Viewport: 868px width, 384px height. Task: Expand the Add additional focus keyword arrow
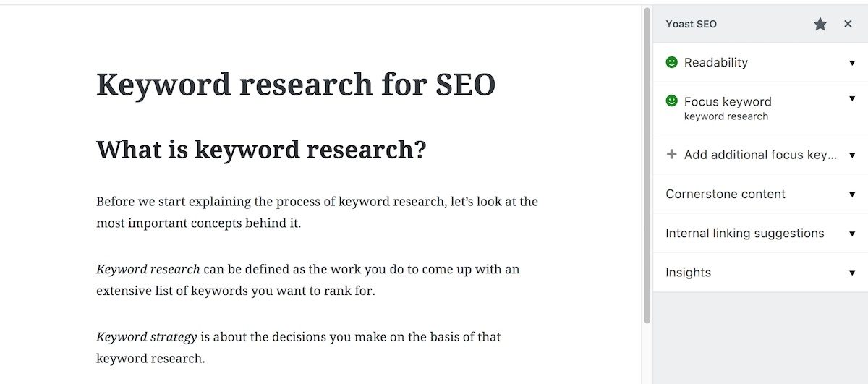pos(852,155)
